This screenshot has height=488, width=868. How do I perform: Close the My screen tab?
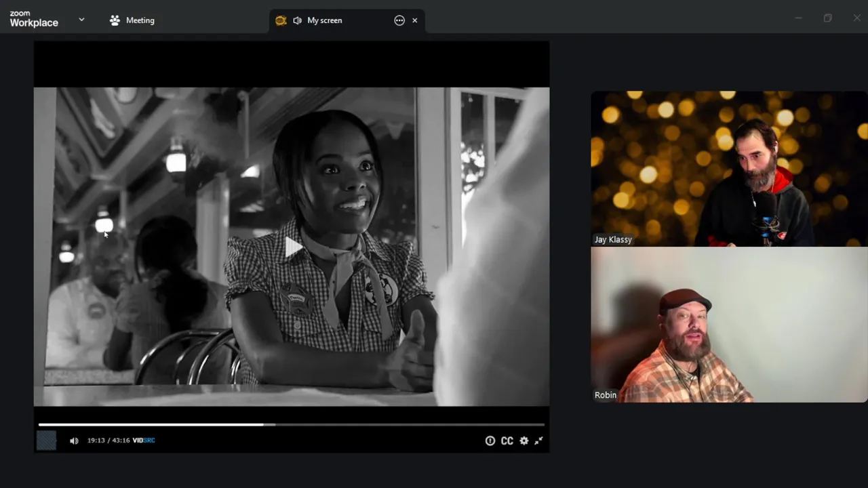coord(414,20)
